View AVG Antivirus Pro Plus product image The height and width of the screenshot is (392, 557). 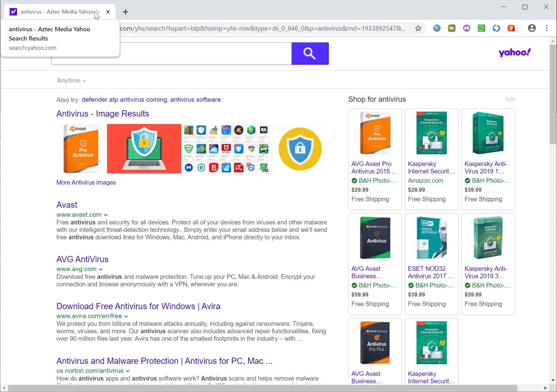(375, 343)
